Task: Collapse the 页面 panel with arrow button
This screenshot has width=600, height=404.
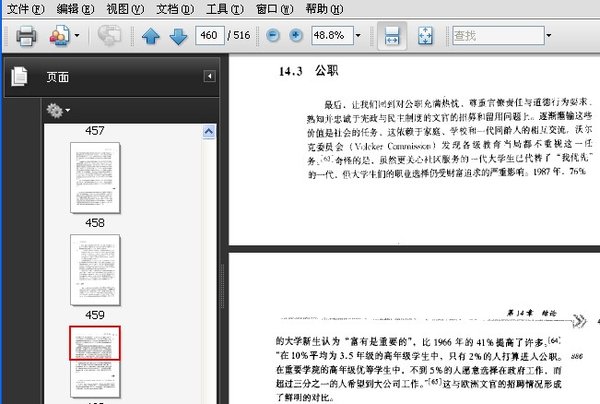Action: [209, 76]
